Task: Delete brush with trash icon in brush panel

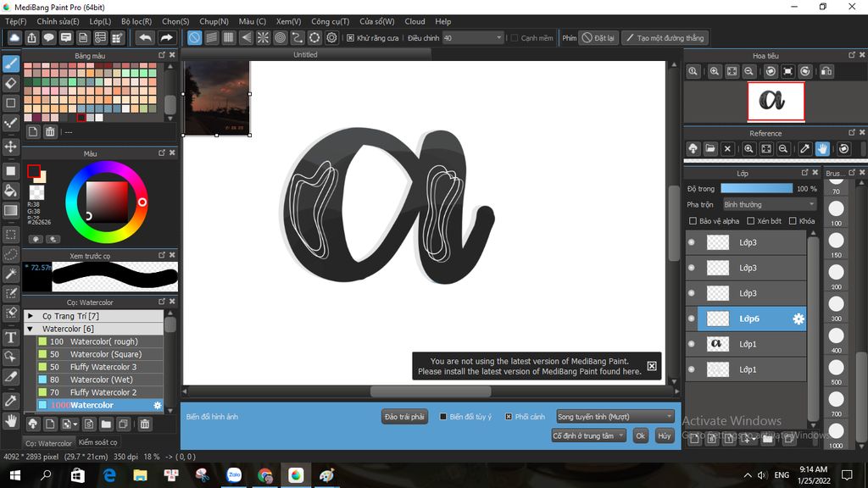Action: (x=144, y=424)
